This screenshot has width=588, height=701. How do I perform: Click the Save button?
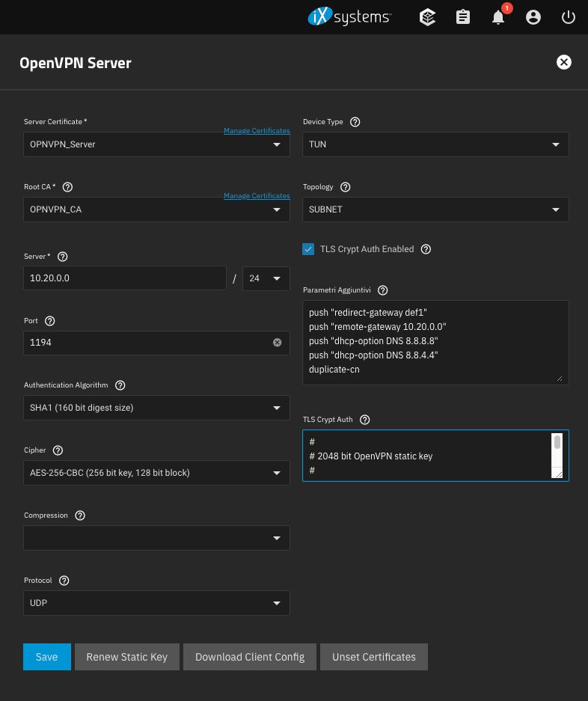[x=46, y=657]
